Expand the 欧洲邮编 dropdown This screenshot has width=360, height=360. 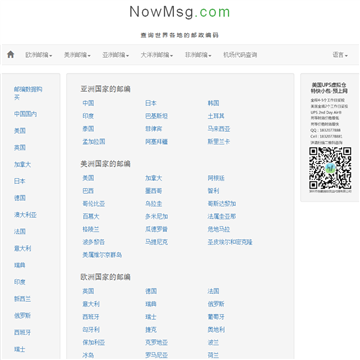coord(39,55)
